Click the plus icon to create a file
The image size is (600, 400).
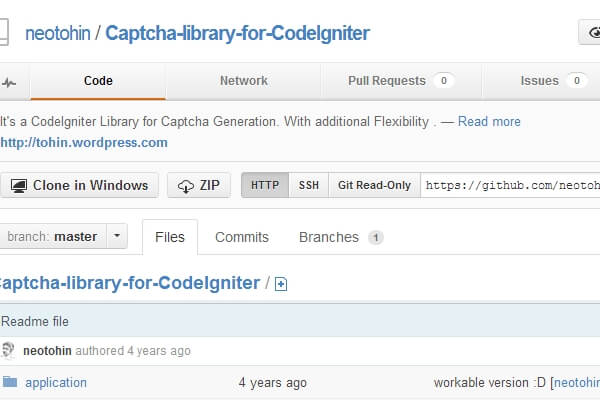(x=281, y=284)
